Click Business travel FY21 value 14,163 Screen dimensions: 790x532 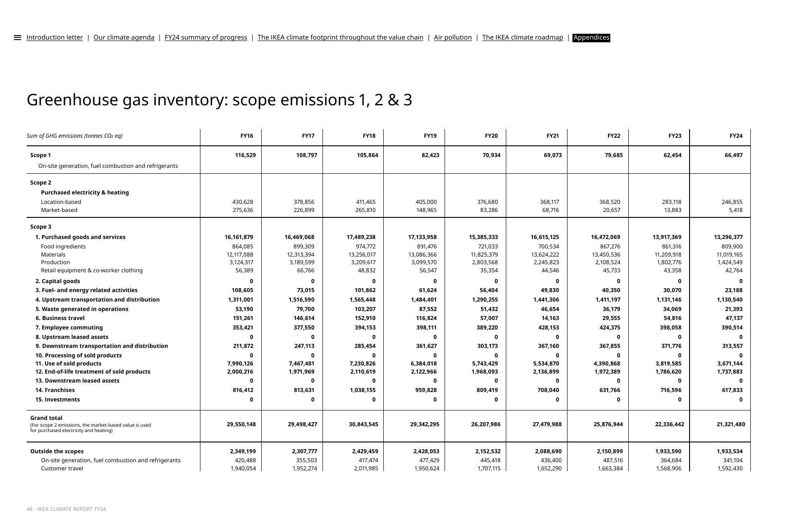(550, 318)
